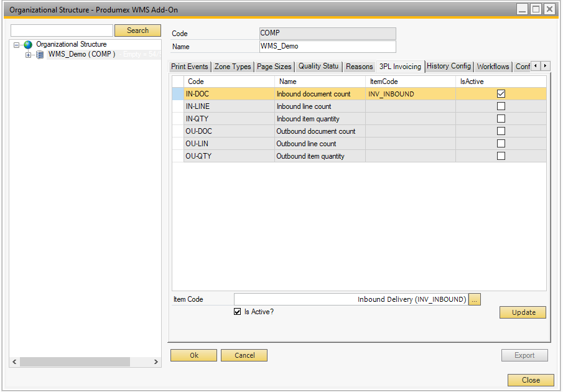563x392 pixels.
Task: Open the Print Events tab
Action: pyautogui.click(x=190, y=67)
